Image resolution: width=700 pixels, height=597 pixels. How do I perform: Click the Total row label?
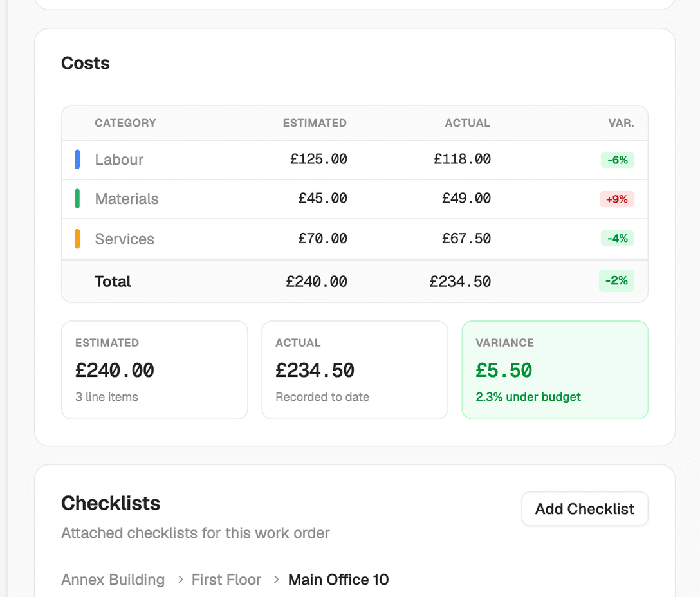pyautogui.click(x=113, y=281)
